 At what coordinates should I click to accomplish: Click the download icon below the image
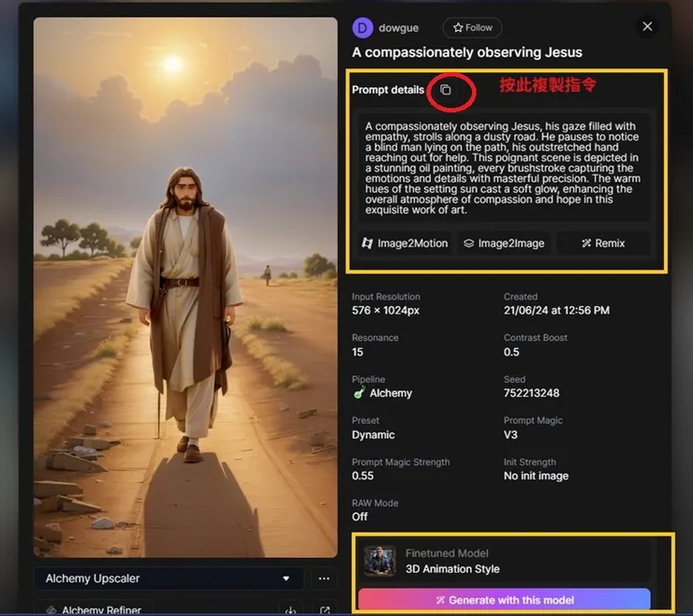pyautogui.click(x=290, y=610)
